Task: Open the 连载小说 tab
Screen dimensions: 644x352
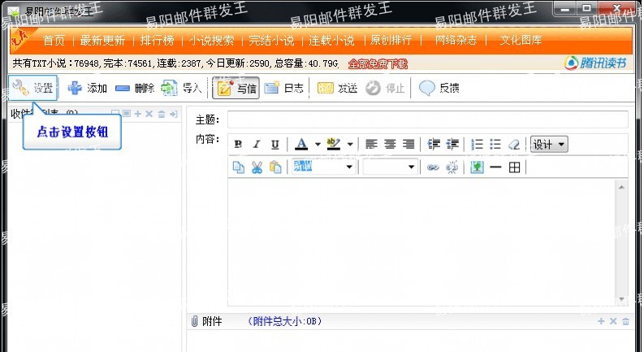Action: click(331, 41)
